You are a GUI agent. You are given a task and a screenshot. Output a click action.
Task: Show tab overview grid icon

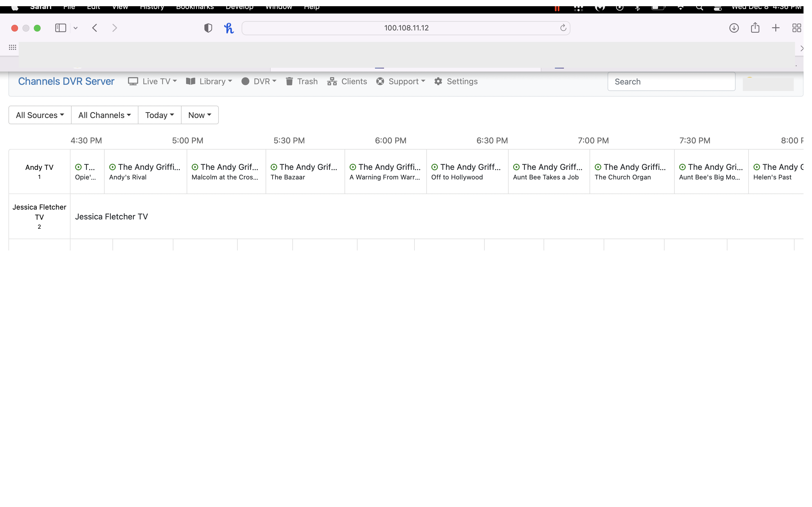pyautogui.click(x=796, y=28)
